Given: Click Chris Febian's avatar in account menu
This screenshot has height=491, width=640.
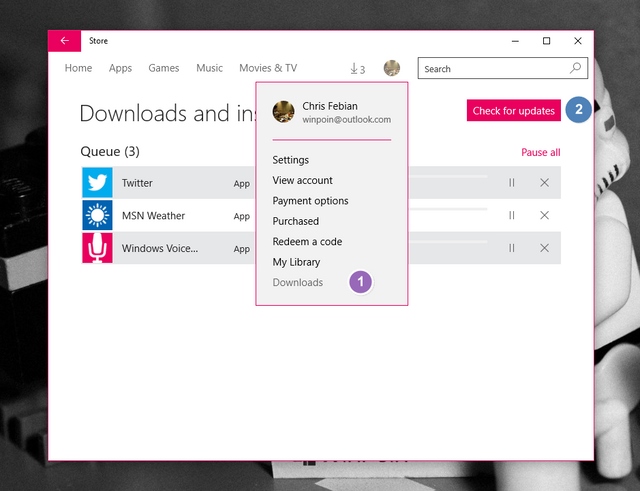Looking at the screenshot, I should (283, 112).
